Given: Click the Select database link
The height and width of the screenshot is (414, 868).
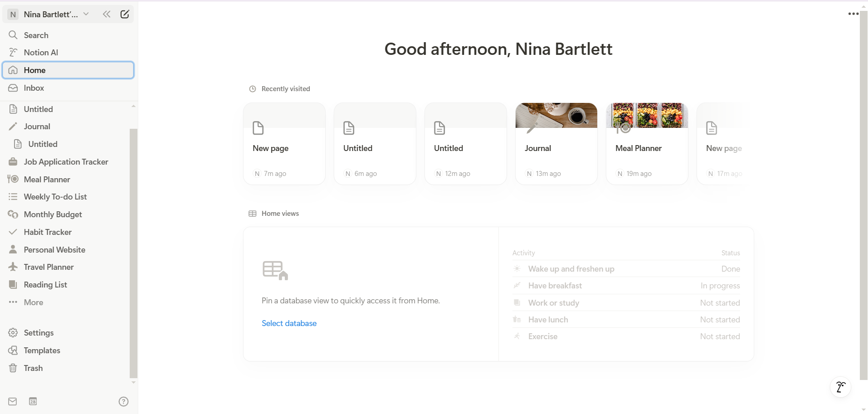Looking at the screenshot, I should [289, 323].
